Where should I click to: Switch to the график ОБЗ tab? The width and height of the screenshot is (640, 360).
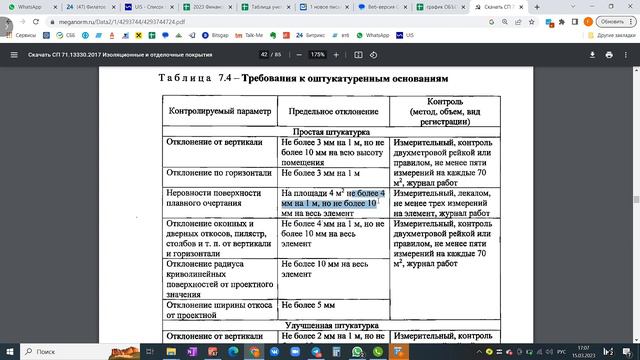(441, 7)
